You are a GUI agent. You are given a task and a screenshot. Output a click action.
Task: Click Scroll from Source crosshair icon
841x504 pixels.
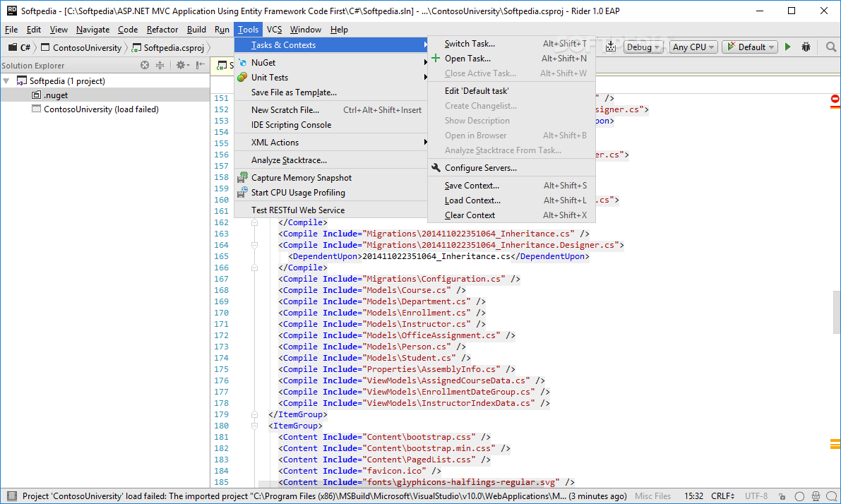[x=145, y=65]
